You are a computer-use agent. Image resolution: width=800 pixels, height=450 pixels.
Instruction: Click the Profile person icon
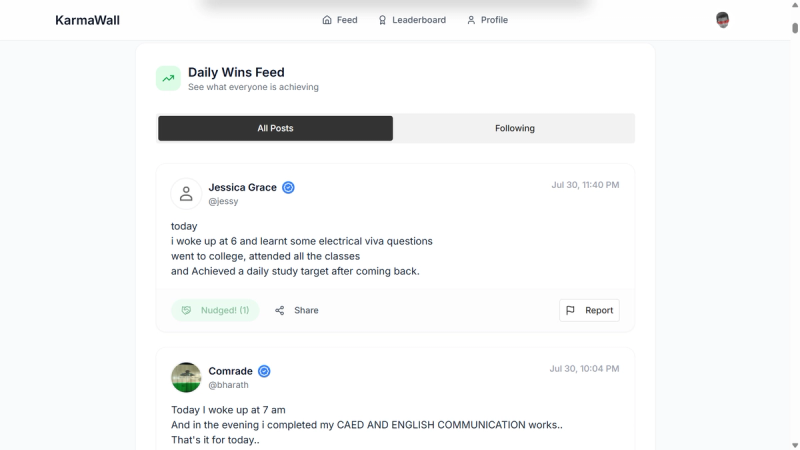click(471, 20)
